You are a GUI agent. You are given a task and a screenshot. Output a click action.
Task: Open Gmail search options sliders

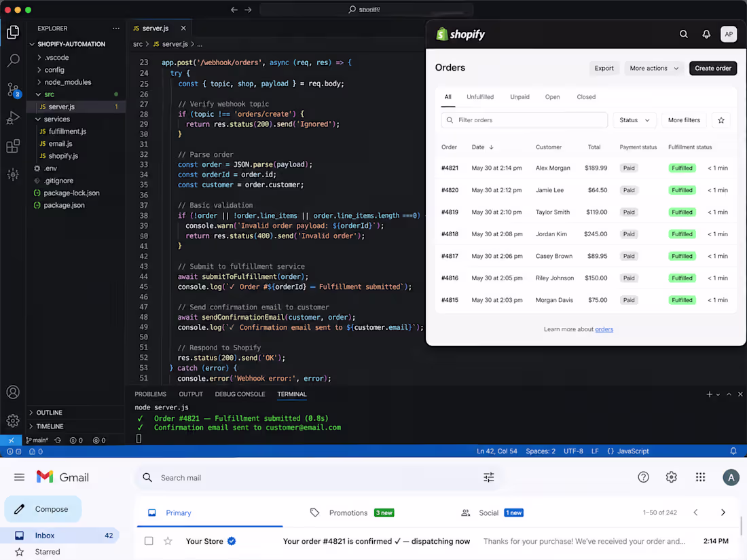[489, 477]
